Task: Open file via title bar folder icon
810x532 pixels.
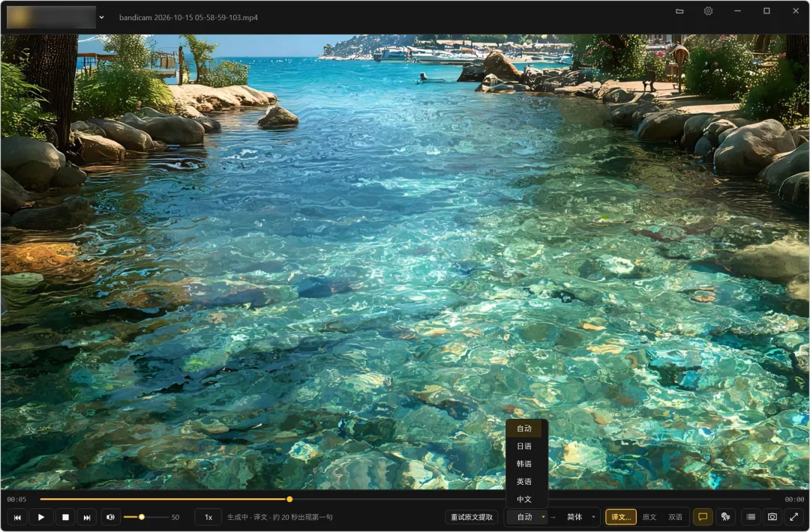Action: pos(679,10)
